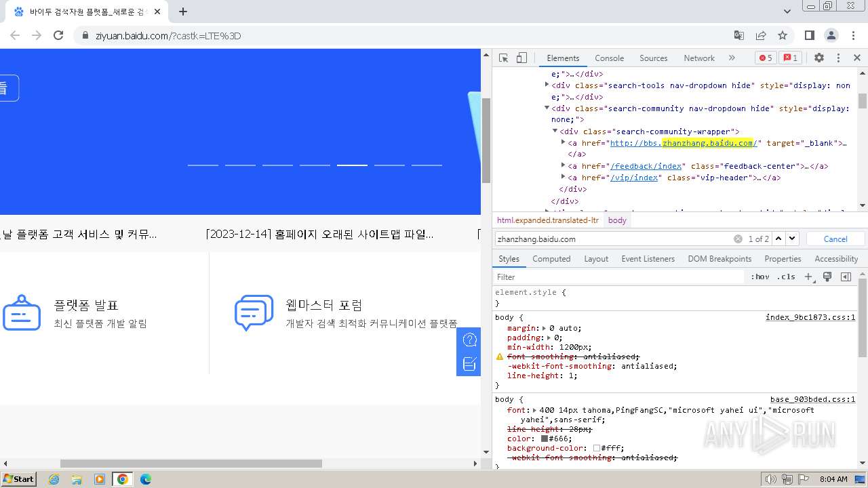868x488 pixels.
Task: Add a new style rule
Action: 808,277
